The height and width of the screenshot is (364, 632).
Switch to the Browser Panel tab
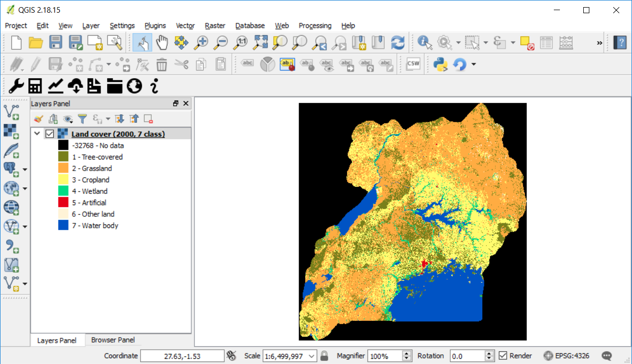113,340
